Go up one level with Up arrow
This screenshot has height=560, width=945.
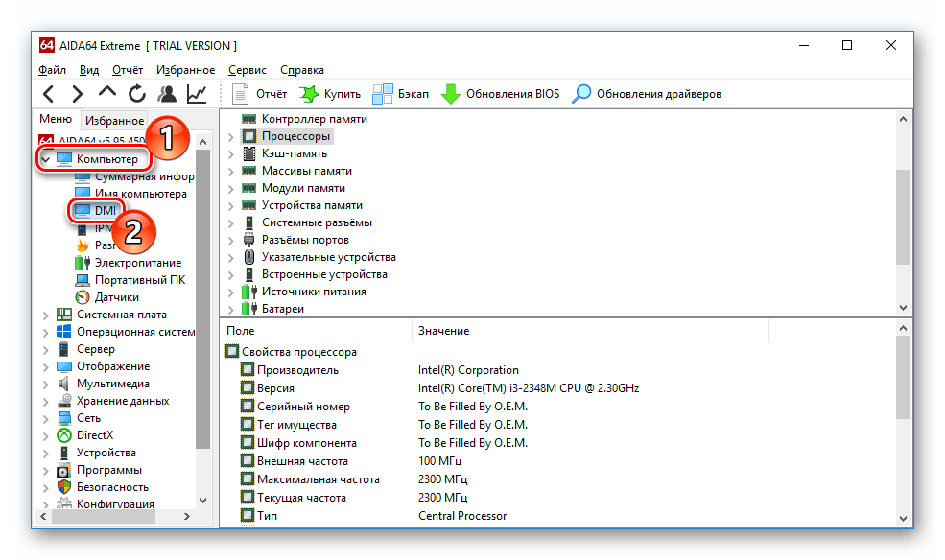[x=107, y=94]
